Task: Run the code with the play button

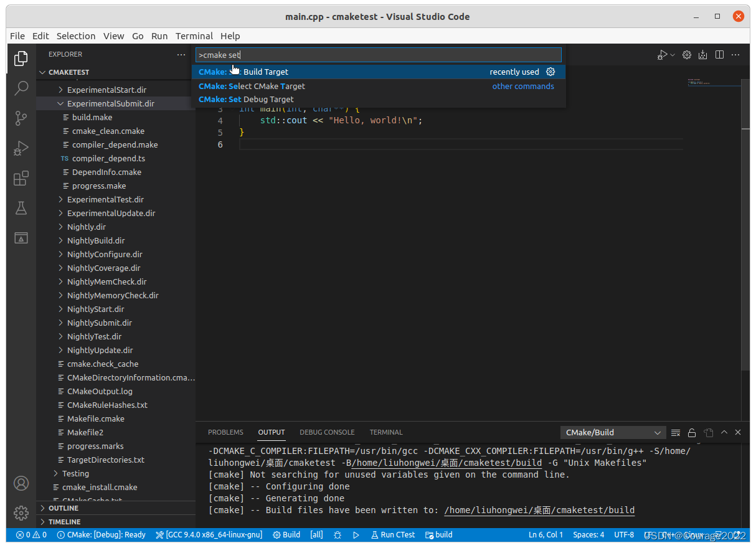Action: [663, 55]
